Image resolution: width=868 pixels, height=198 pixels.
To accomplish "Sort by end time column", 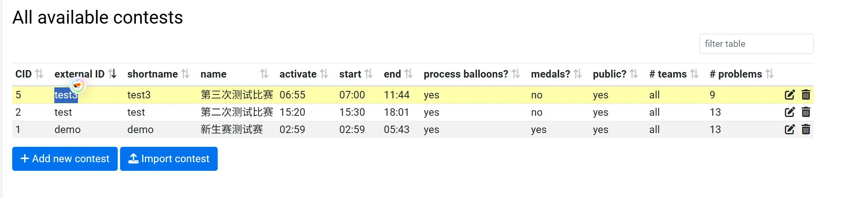I will (409, 74).
